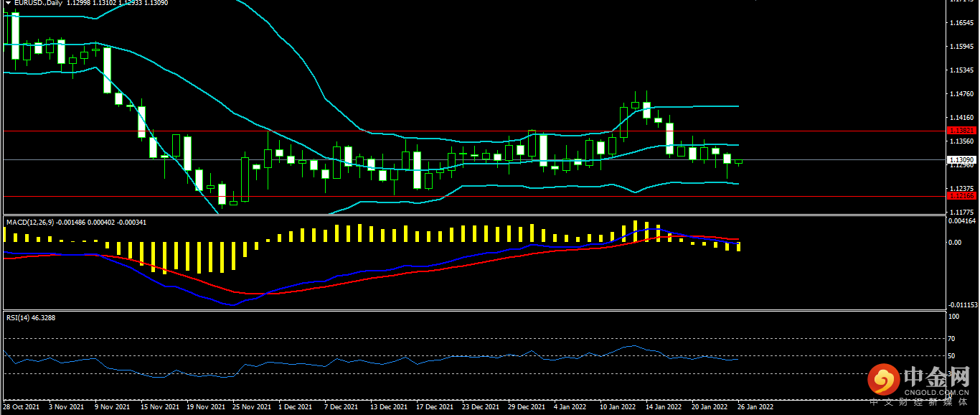Click the RSI scale value 50
The image size is (980, 415).
(952, 356)
